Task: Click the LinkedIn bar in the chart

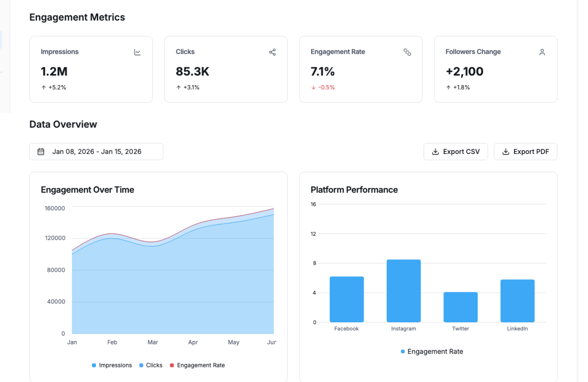Action: tap(517, 301)
